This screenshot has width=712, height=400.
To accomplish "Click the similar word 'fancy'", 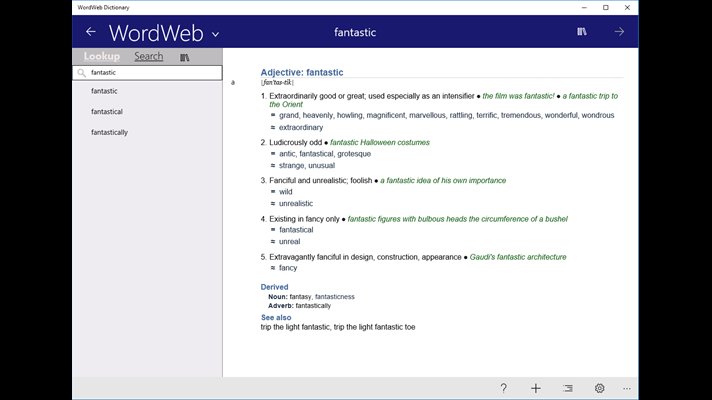I will pos(288,268).
